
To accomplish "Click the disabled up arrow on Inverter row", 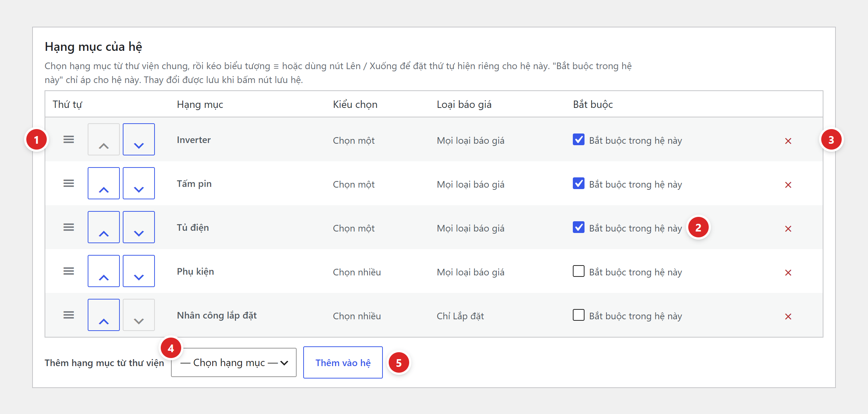I will click(104, 139).
